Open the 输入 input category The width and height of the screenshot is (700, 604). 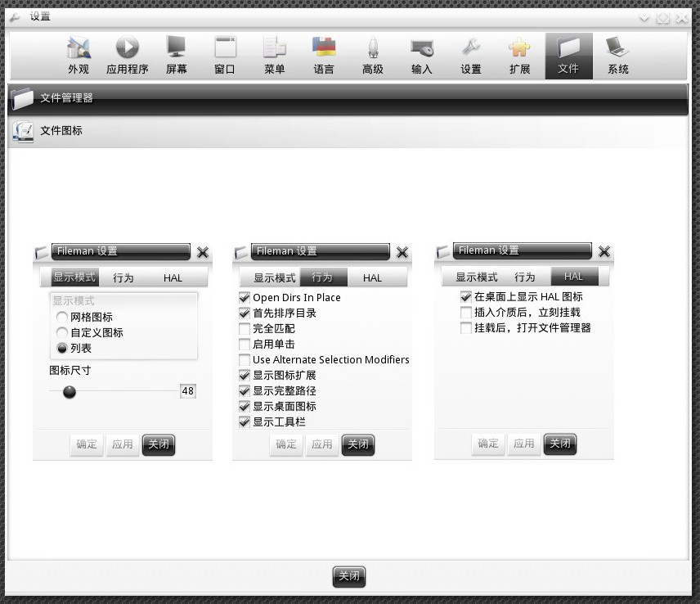point(421,56)
